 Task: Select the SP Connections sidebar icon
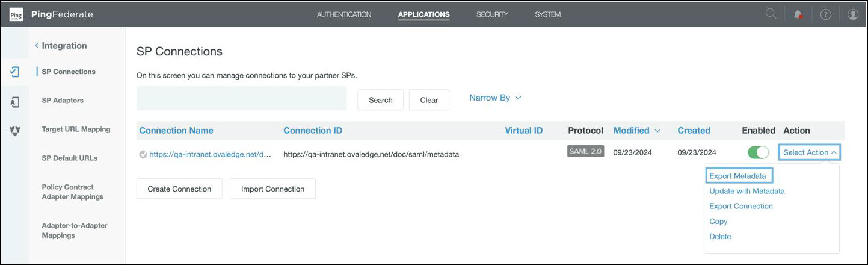click(x=15, y=72)
